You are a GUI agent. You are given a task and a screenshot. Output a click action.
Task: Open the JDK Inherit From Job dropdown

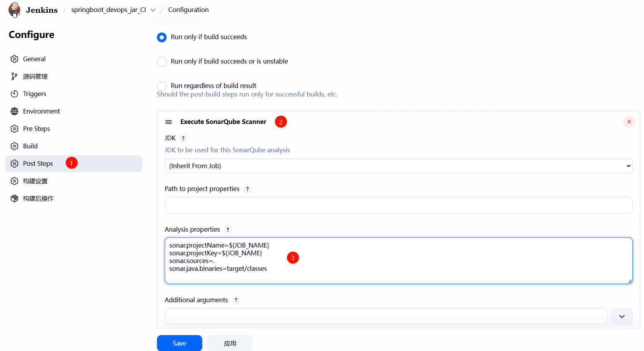(398, 166)
